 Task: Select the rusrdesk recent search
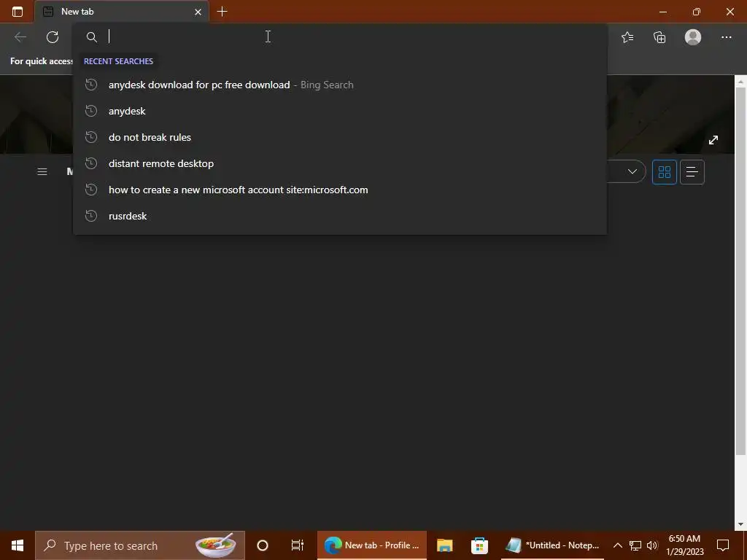pos(340,216)
